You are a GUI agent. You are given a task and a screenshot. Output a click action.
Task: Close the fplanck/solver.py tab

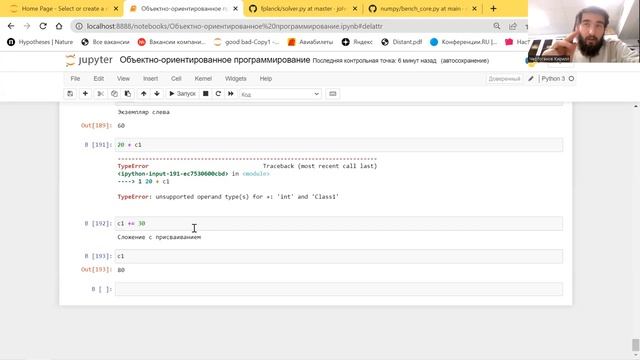355,9
